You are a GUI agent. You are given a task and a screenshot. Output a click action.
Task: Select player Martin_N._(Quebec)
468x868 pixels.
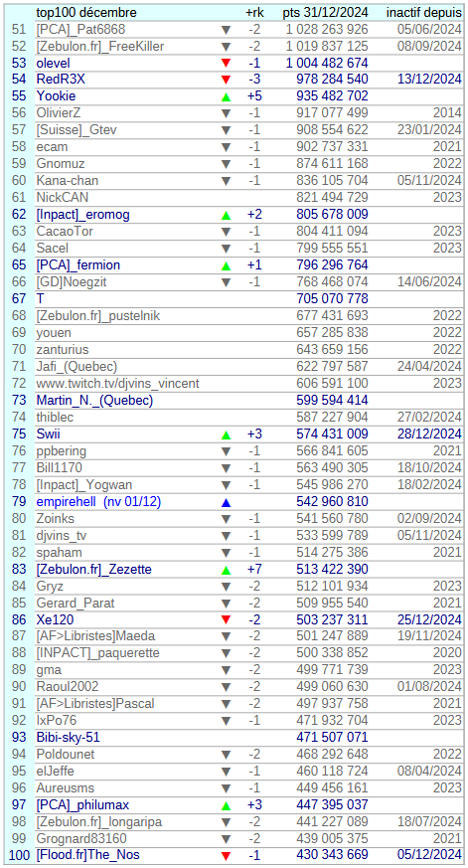point(94,401)
